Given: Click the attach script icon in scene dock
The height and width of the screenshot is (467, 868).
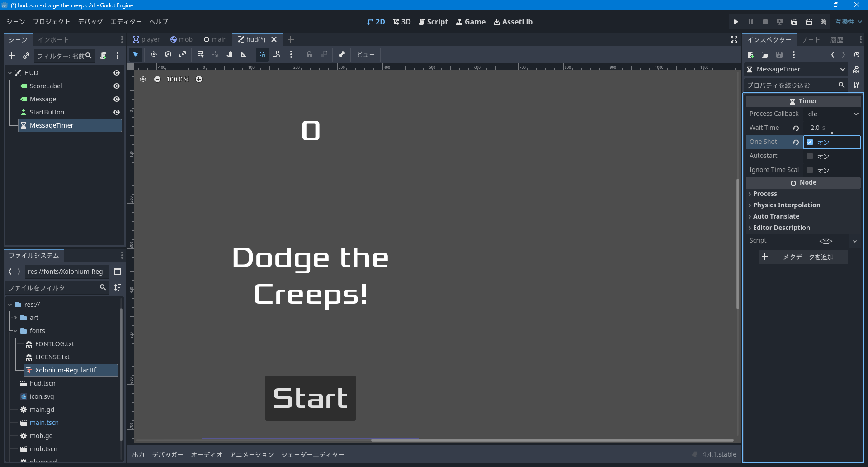Looking at the screenshot, I should click(x=103, y=56).
